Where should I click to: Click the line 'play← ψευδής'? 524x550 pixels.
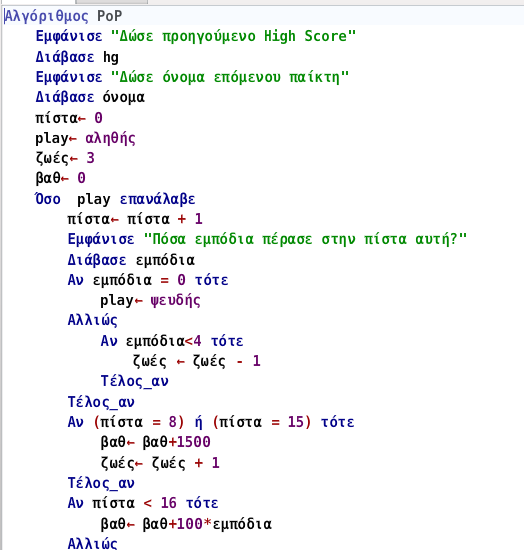150,301
